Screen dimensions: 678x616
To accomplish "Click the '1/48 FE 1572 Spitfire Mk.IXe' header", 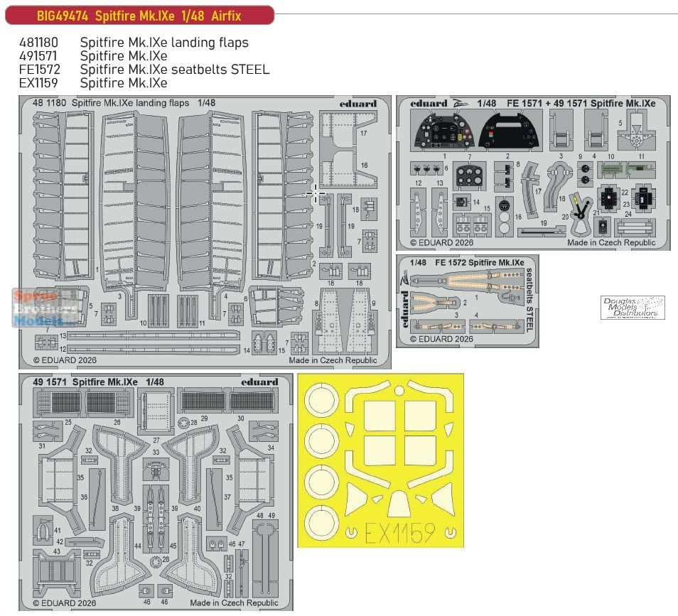I will pyautogui.click(x=467, y=262).
